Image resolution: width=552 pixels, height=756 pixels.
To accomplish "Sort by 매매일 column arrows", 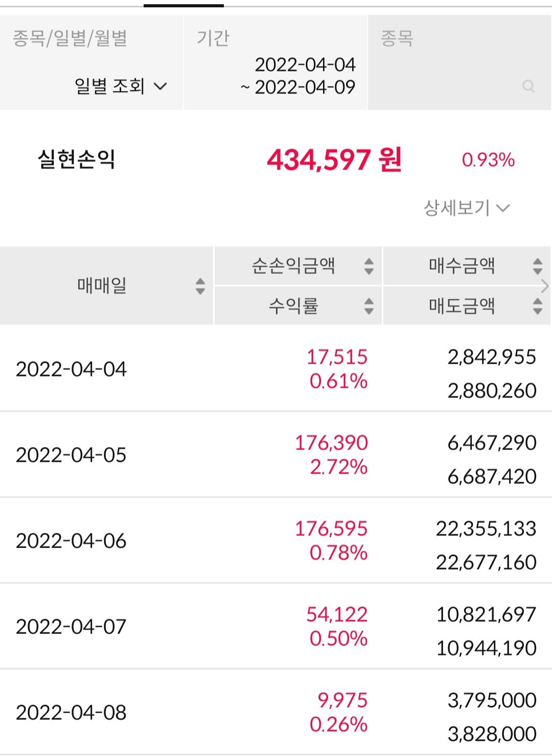I will click(200, 286).
